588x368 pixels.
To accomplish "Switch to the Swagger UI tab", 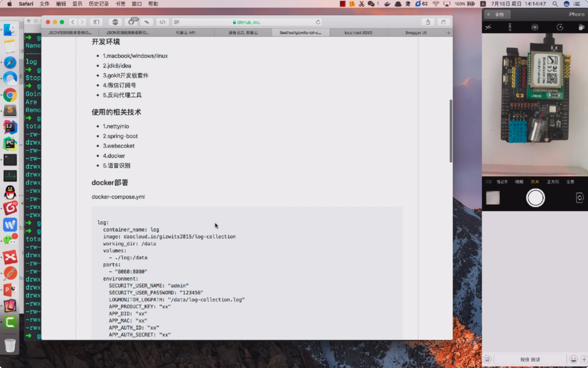I will (x=415, y=33).
